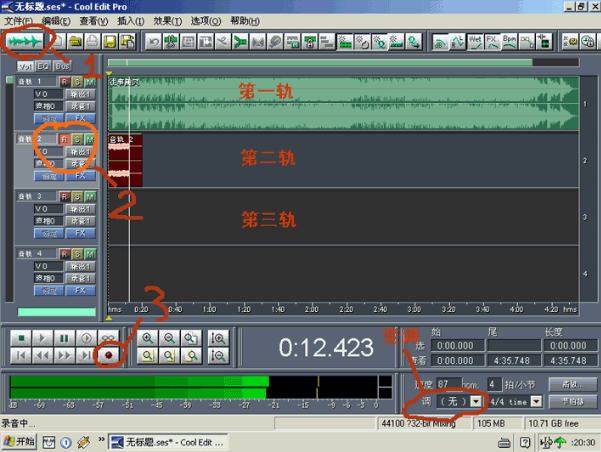Viewport: 601px width, 452px height.
Task: Click the Undo toolbar icon
Action: 152,42
